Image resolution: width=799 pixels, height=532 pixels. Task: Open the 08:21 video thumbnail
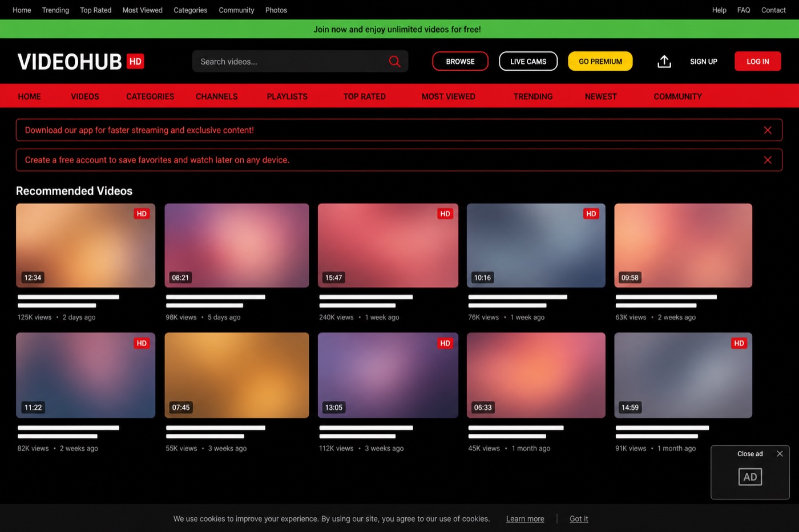point(237,246)
